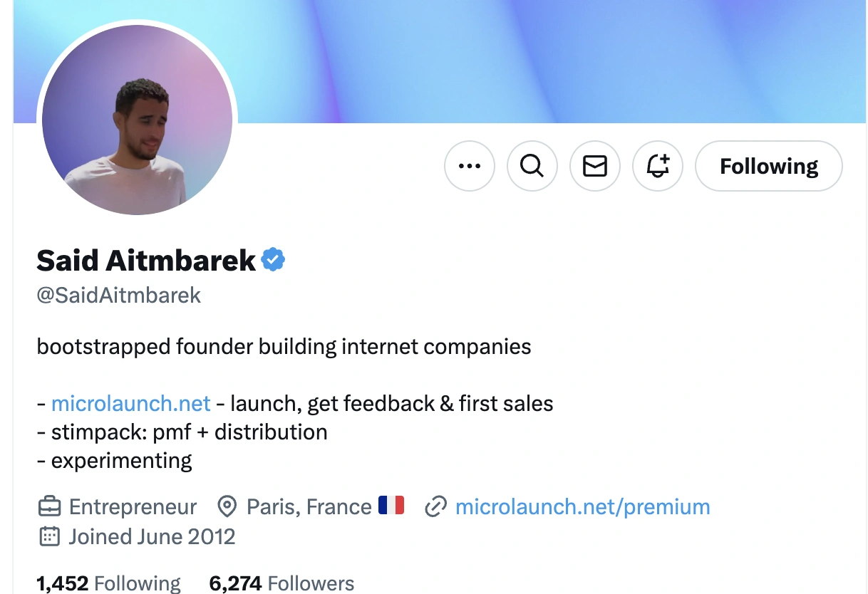The width and height of the screenshot is (868, 594).
Task: Select the @SaidAitmbarek handle text
Action: (x=119, y=296)
